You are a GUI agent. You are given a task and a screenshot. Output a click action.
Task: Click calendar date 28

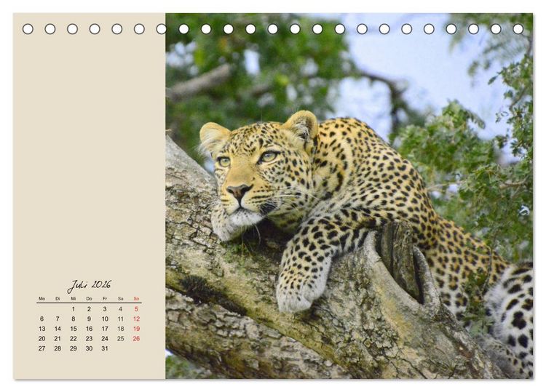(x=58, y=348)
